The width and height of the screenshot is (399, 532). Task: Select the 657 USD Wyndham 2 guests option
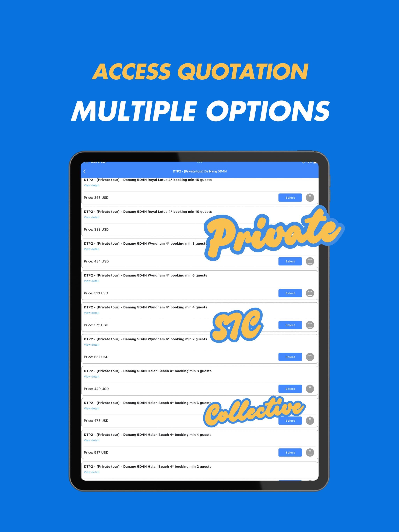pyautogui.click(x=290, y=357)
